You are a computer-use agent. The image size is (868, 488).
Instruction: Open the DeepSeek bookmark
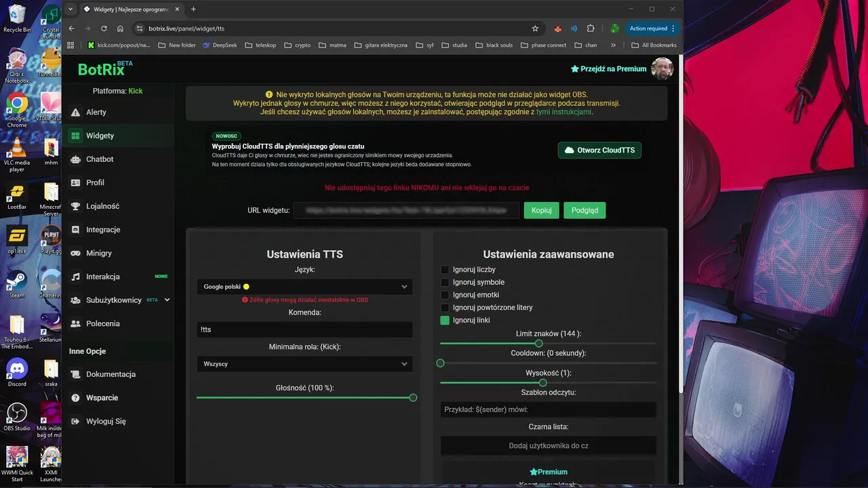pyautogui.click(x=220, y=45)
